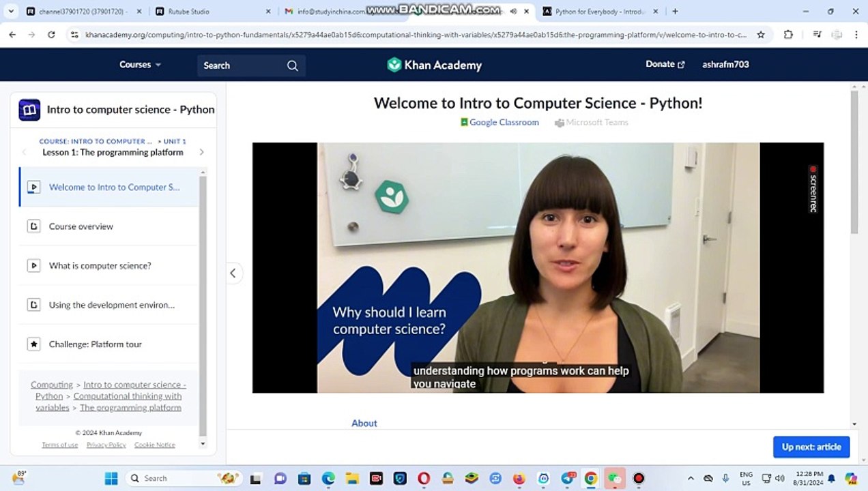The image size is (868, 491).
Task: Open the Task View taskbar icon
Action: point(255,478)
